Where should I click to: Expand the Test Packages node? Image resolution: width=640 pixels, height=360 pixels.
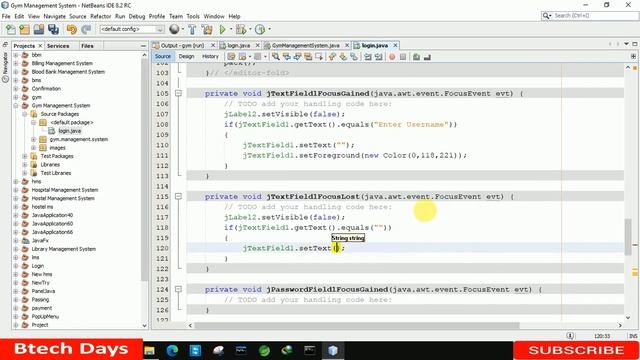(25, 156)
